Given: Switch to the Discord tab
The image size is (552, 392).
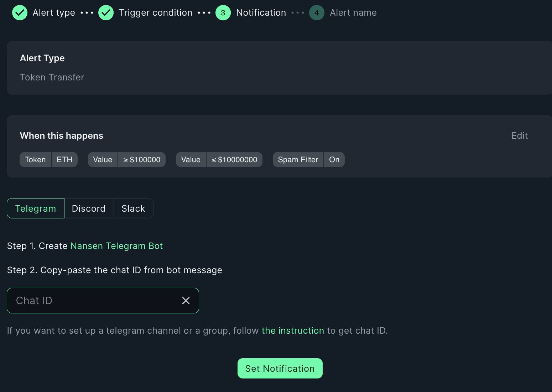Looking at the screenshot, I should [x=89, y=208].
